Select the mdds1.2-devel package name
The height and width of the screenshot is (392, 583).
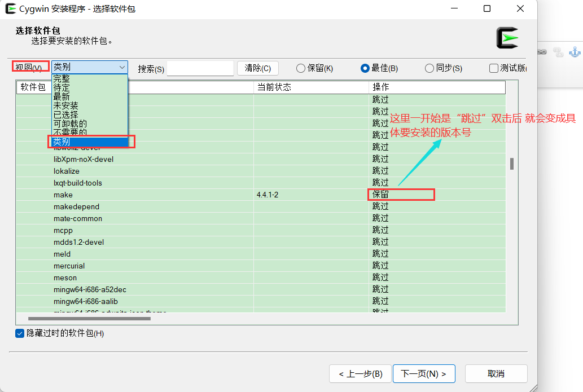[79, 243]
